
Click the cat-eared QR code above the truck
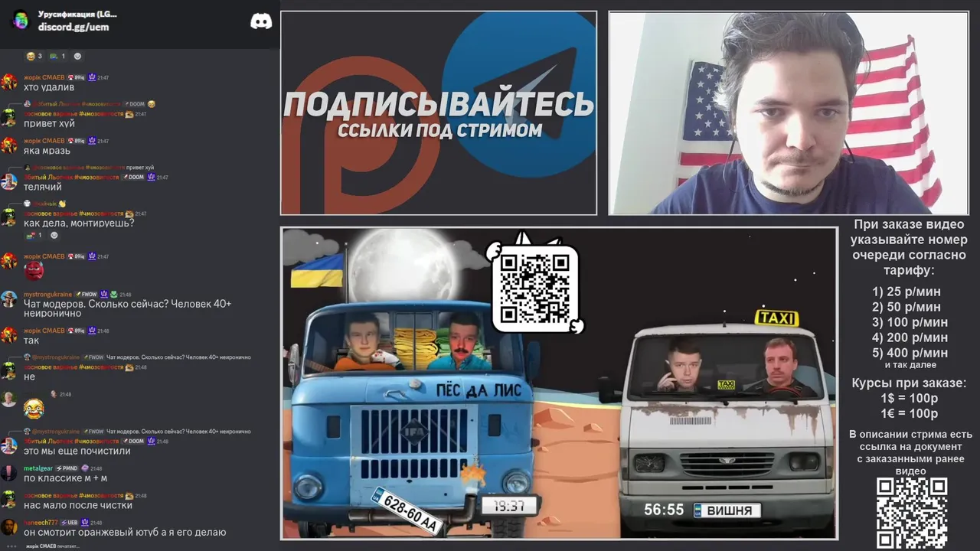pos(535,287)
